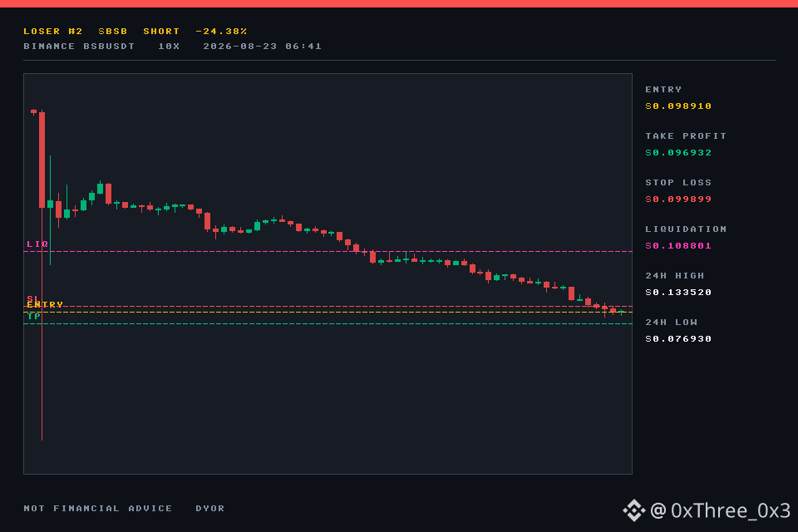Click the 'DYOR' footer text

[x=210, y=509]
